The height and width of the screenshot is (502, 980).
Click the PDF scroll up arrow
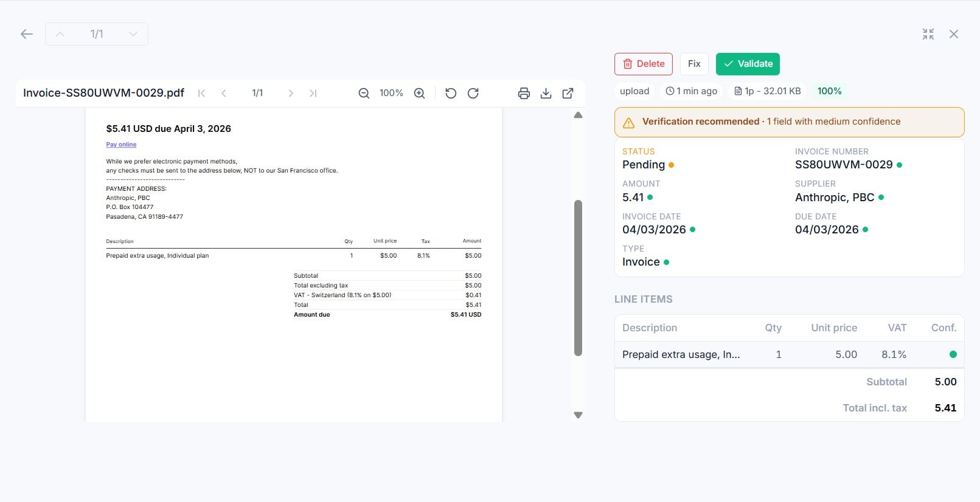(x=578, y=115)
